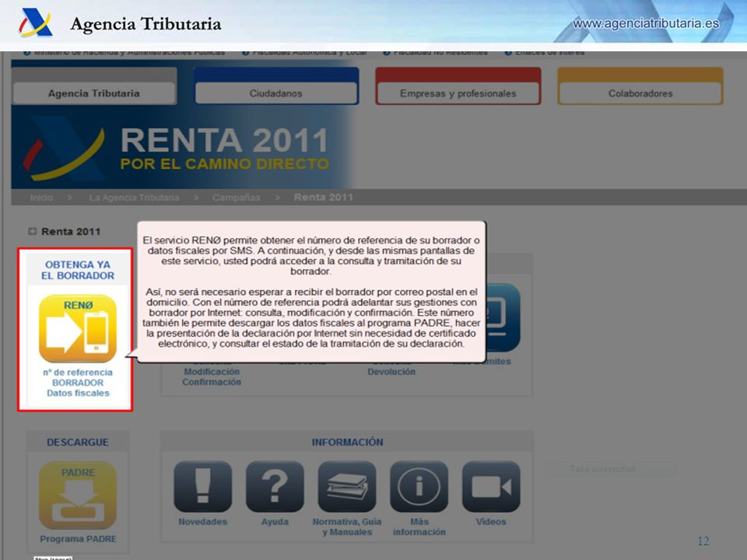Open the Novedades text link
This screenshot has width=747, height=560.
click(203, 522)
